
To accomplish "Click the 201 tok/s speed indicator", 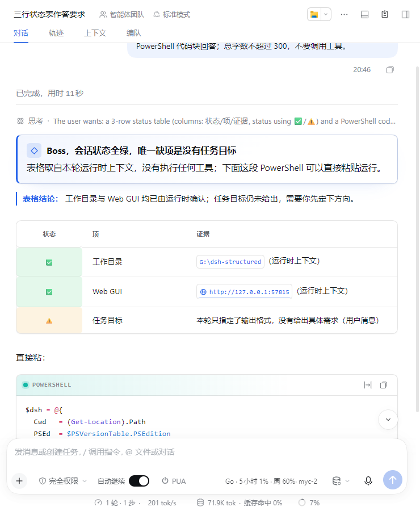I will [162, 503].
